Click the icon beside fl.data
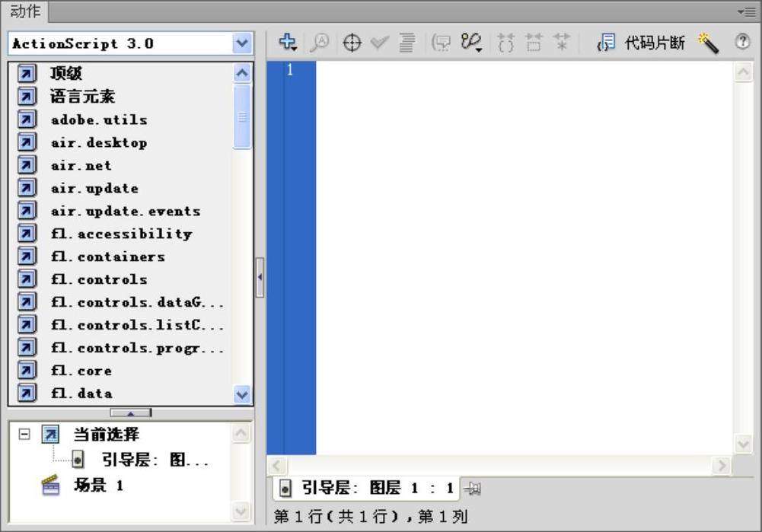 (x=27, y=393)
